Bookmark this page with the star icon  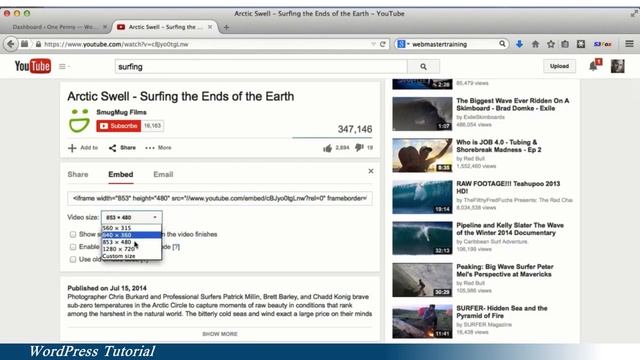tap(551, 44)
